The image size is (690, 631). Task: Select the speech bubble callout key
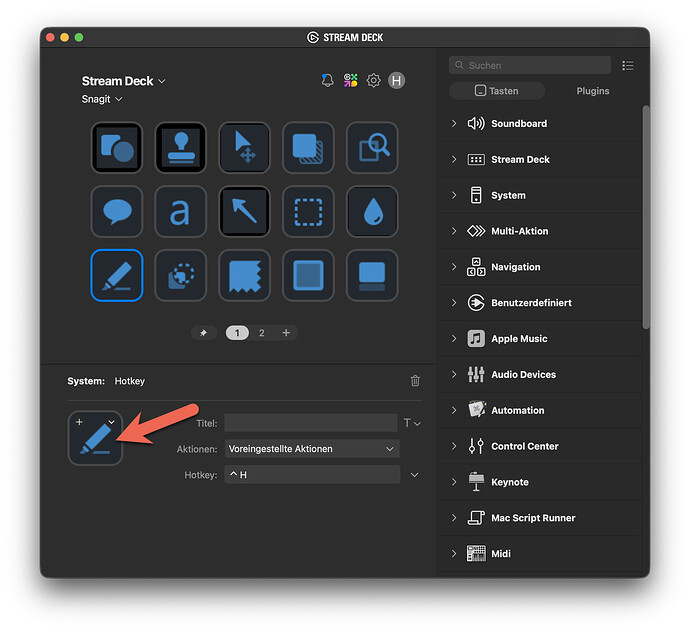pyautogui.click(x=117, y=211)
